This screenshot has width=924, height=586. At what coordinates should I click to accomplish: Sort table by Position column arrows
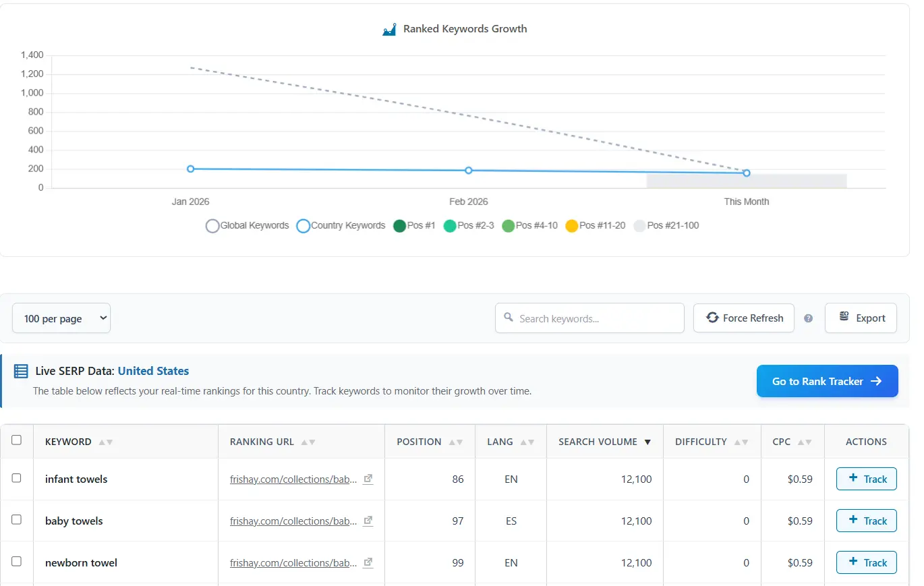(x=455, y=442)
